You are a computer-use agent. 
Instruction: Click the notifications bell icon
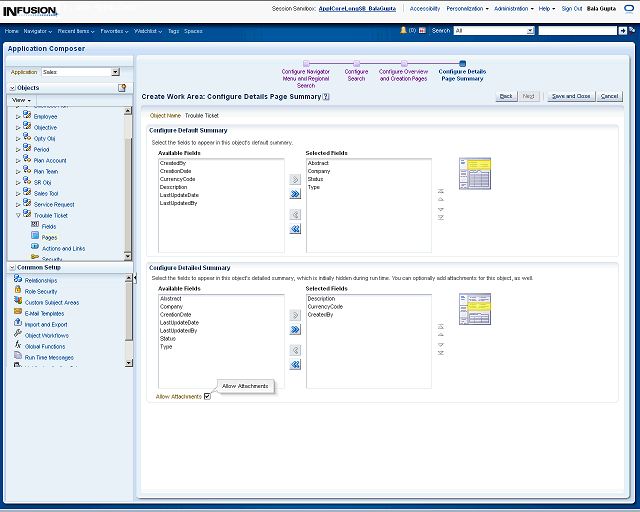pos(403,31)
